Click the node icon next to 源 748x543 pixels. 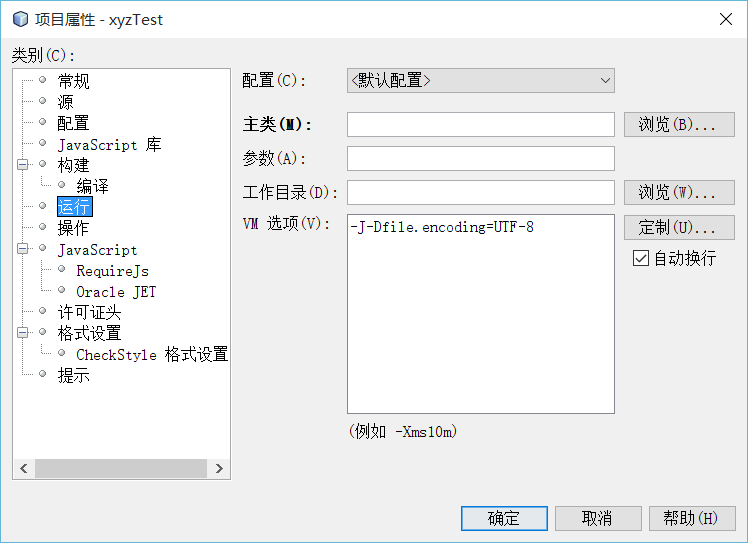[42, 101]
